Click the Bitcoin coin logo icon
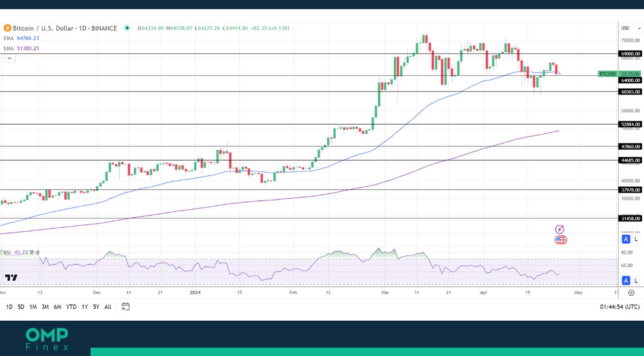The image size is (644, 356). pos(7,28)
